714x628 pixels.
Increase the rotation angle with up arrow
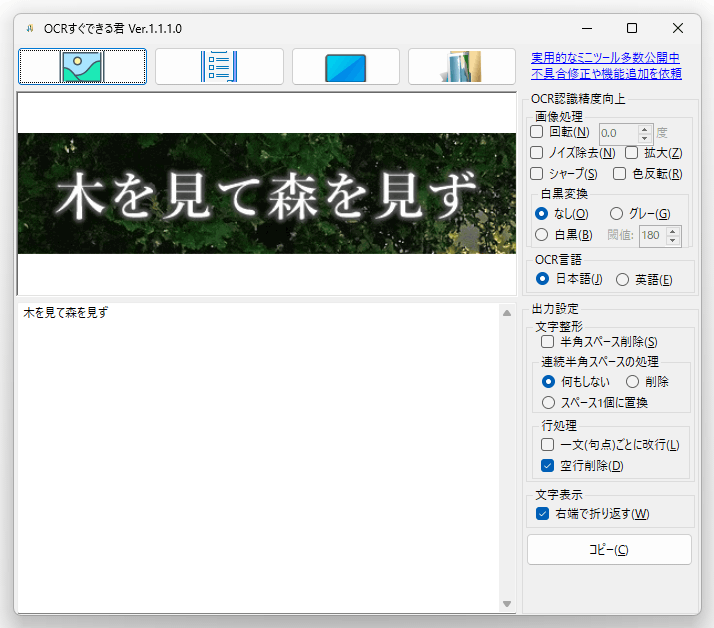coord(644,129)
